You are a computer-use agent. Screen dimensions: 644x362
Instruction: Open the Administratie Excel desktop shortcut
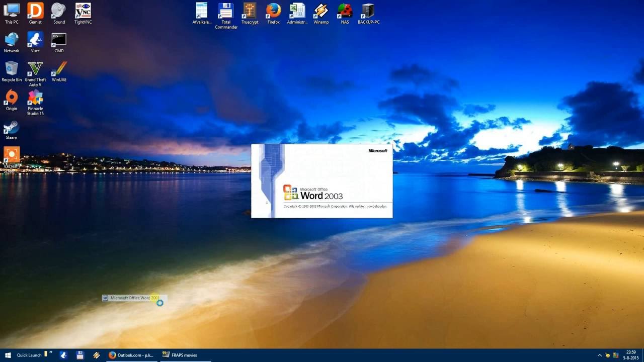[x=297, y=14]
